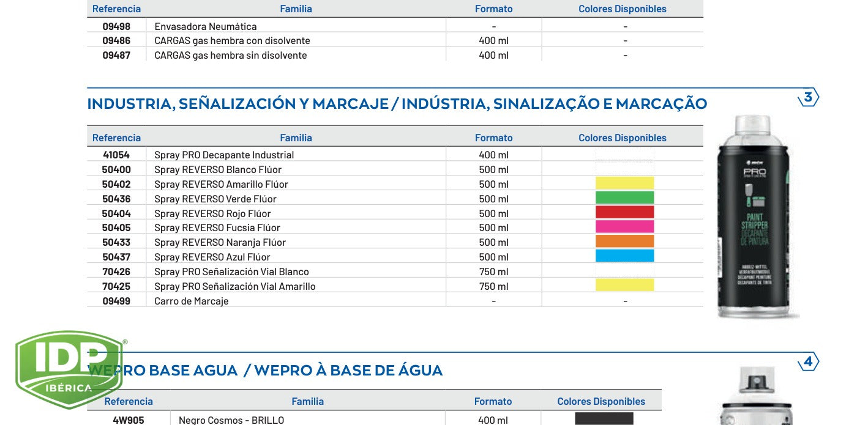Select the green swatch for Verde Flúor
The height and width of the screenshot is (425, 868).
624,198
